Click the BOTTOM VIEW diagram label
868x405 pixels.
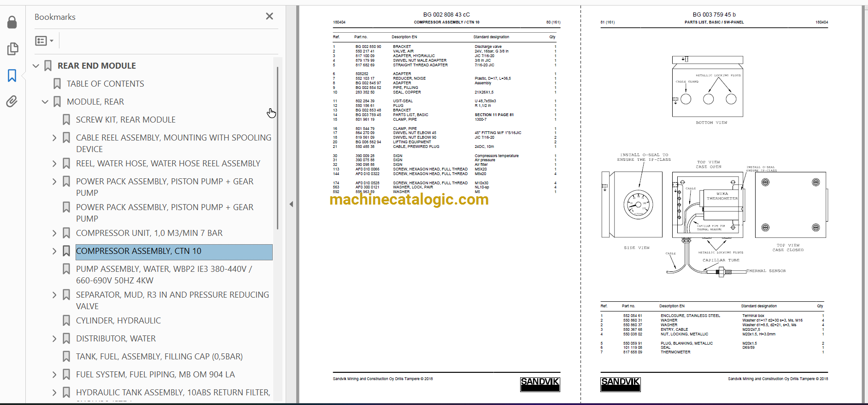point(711,123)
